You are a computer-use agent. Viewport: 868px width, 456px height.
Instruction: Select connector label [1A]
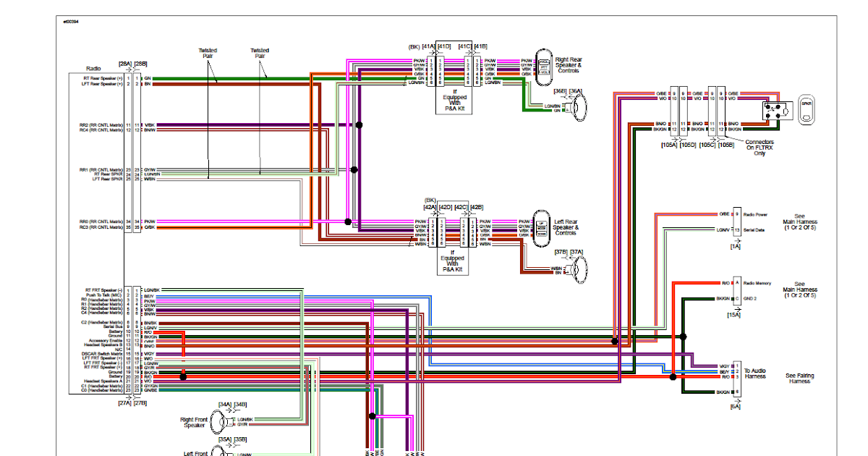736,247
